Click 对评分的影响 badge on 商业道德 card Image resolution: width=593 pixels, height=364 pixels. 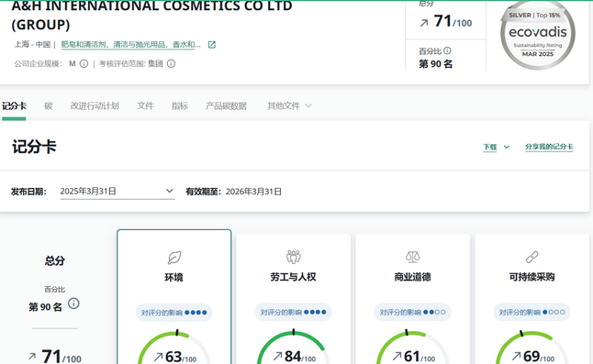(412, 313)
